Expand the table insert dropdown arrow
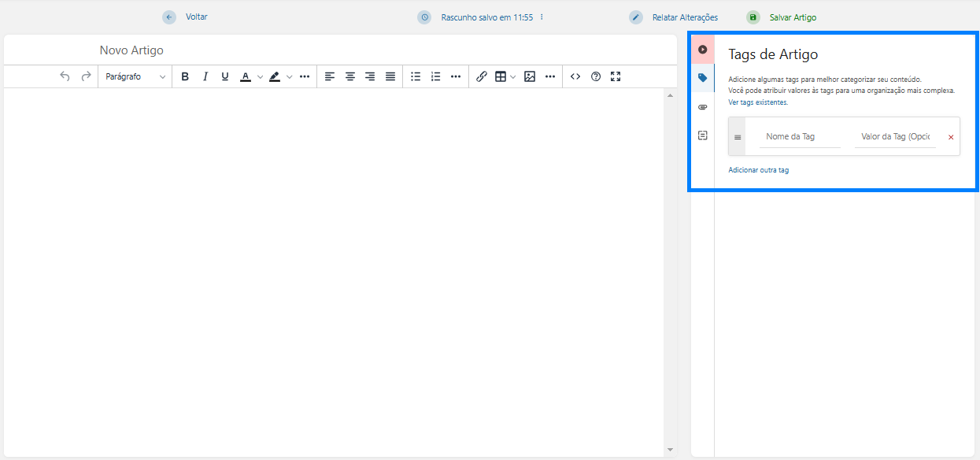 pos(513,77)
